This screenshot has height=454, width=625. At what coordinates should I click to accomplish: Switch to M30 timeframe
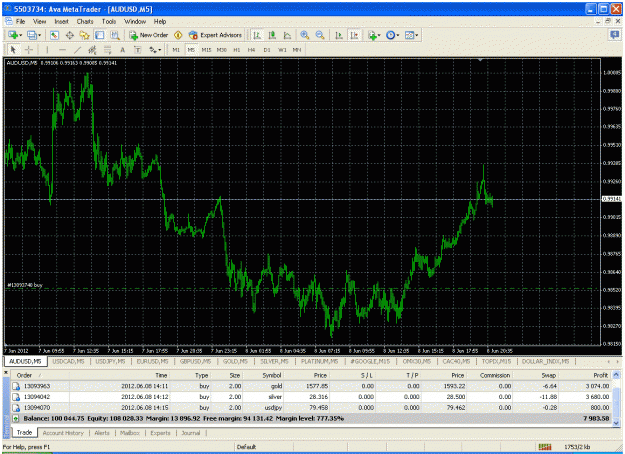(x=222, y=50)
